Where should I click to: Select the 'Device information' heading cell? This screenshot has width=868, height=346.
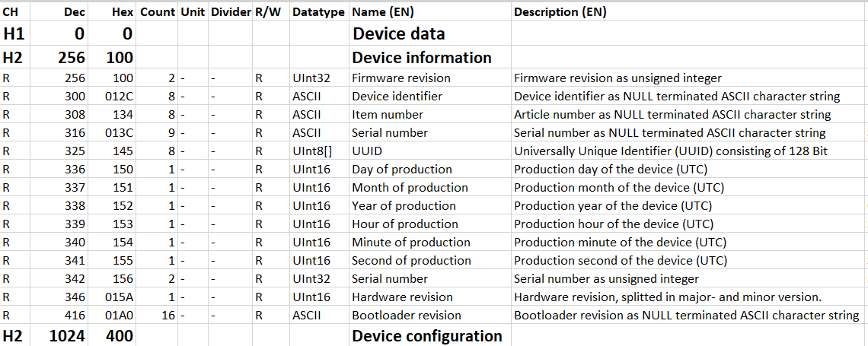click(422, 58)
